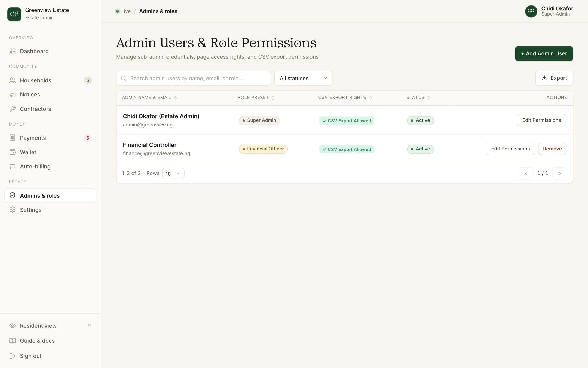Edit Permissions for Financial Controller
Screen dimensions: 588x368
click(x=510, y=149)
